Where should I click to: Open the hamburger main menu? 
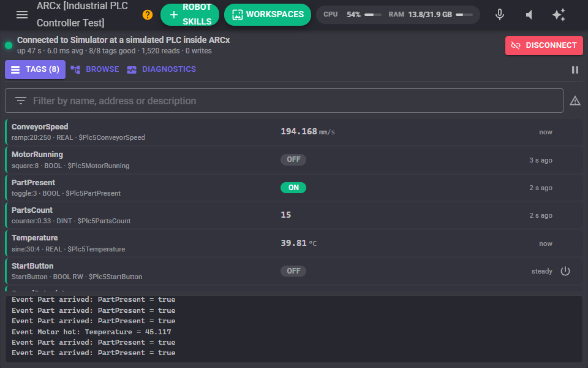(22, 15)
